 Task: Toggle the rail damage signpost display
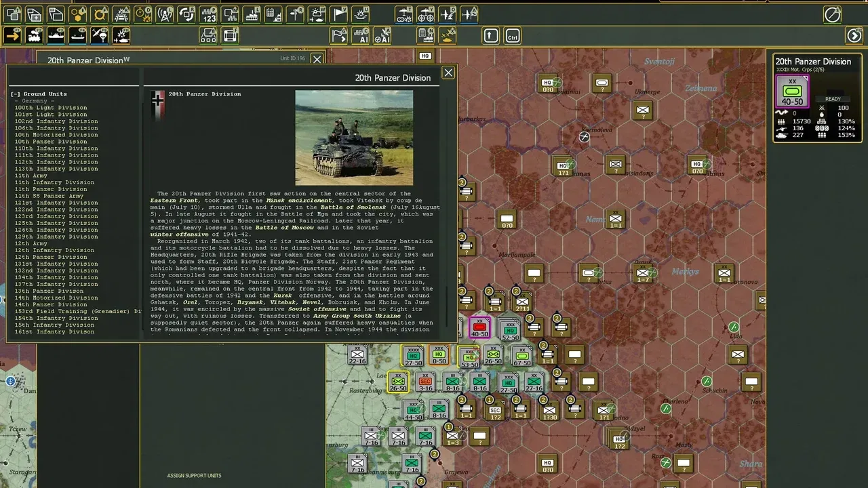(x=294, y=14)
